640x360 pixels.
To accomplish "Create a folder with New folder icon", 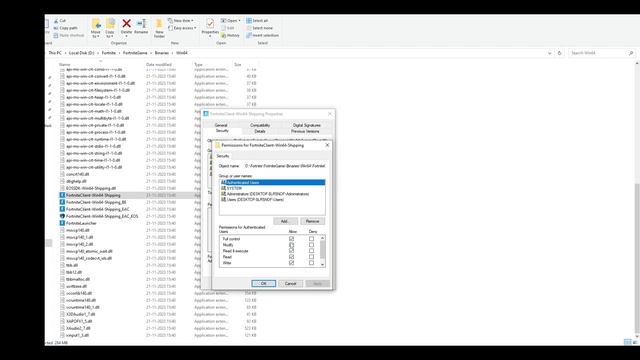I will [x=159, y=24].
